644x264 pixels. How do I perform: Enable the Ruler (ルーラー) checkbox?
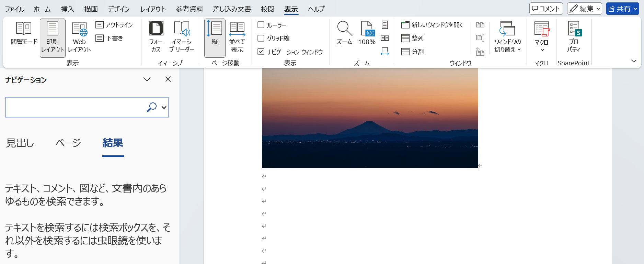click(261, 25)
